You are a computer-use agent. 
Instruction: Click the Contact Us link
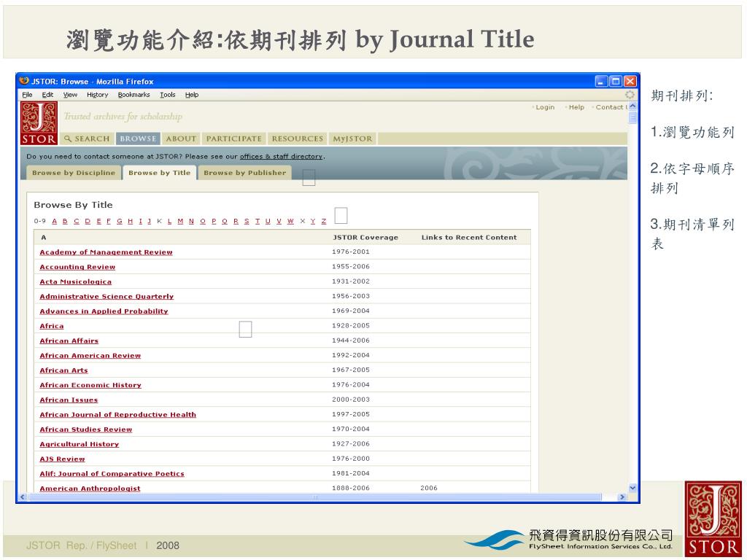(612, 107)
